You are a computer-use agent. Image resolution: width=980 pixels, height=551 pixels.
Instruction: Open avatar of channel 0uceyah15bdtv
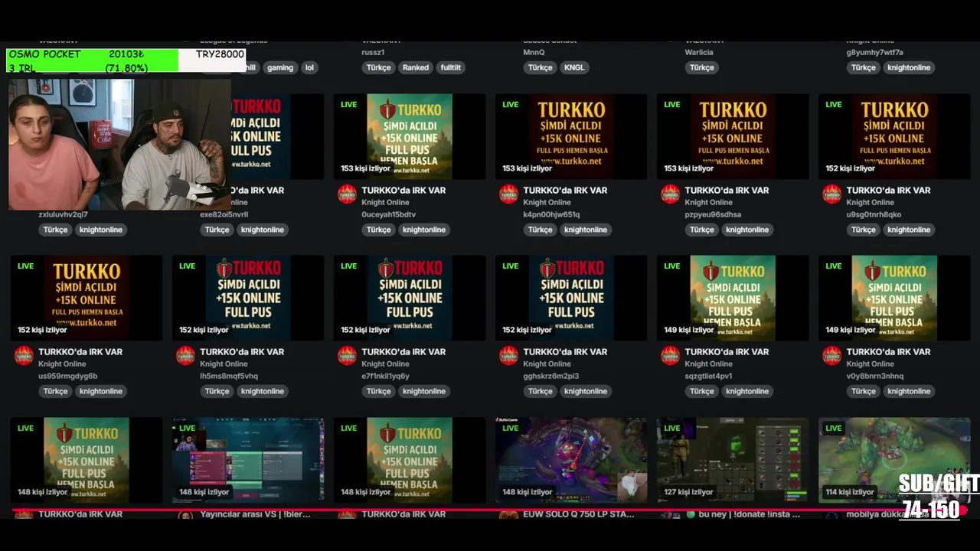(348, 194)
